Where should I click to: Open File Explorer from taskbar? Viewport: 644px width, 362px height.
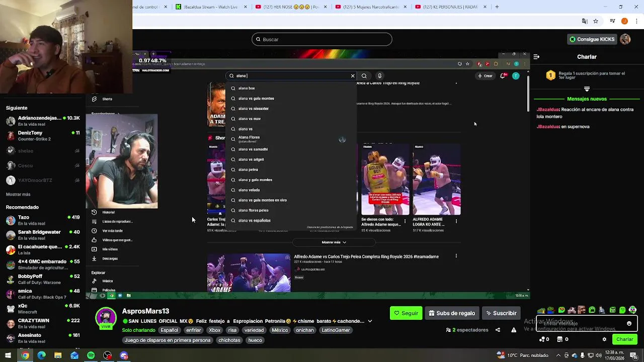pyautogui.click(x=58, y=355)
